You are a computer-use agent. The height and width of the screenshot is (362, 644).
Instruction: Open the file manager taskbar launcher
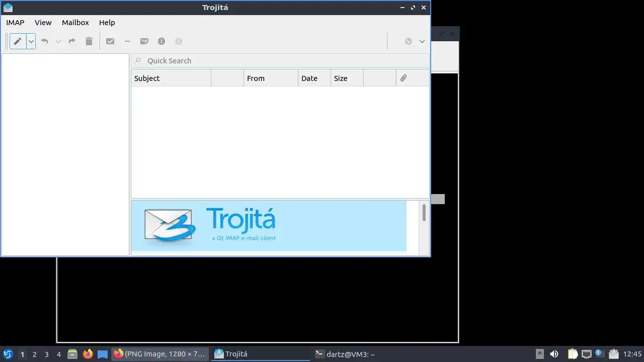click(x=72, y=354)
